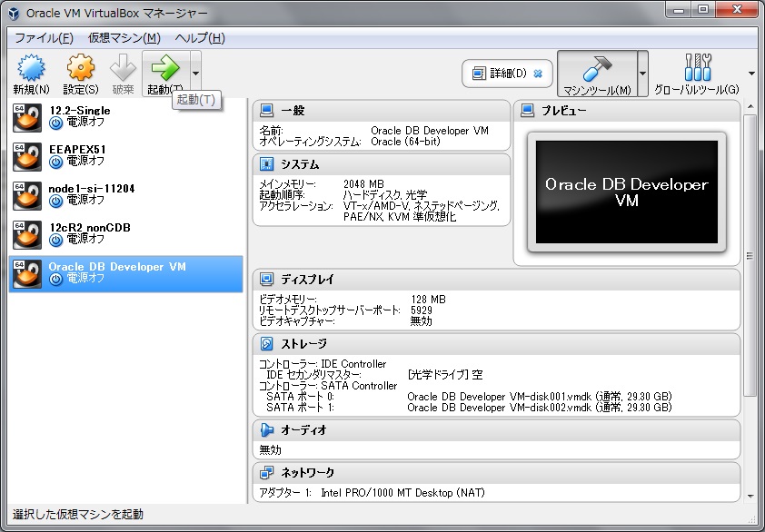Screen dimensions: 765x532
Task: Click the VirtualBox cube icon in title bar
Action: 15,14
